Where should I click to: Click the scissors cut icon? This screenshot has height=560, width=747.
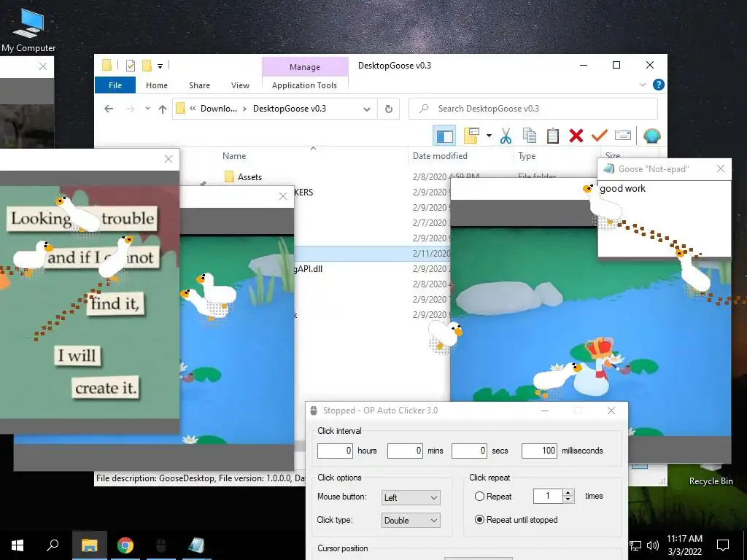click(x=506, y=136)
